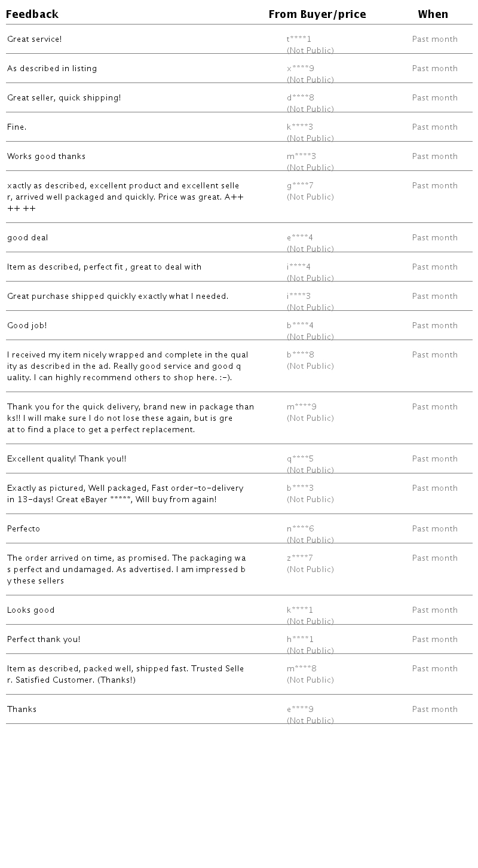Select the "Good job!" feedback comment
The width and height of the screenshot is (478, 868).
[27, 326]
